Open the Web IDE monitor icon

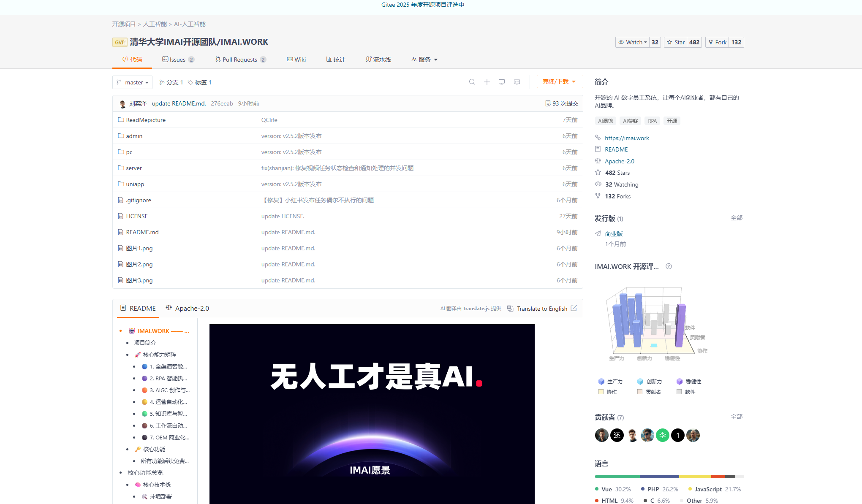tap(501, 82)
